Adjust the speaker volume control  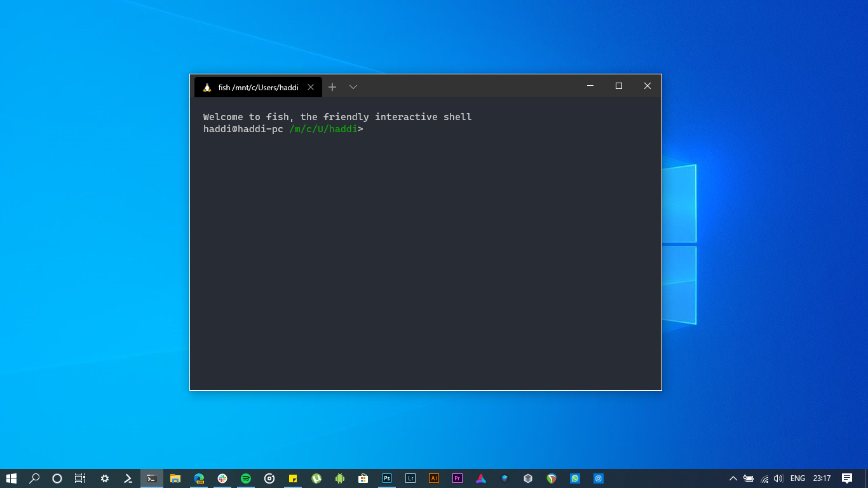point(778,478)
